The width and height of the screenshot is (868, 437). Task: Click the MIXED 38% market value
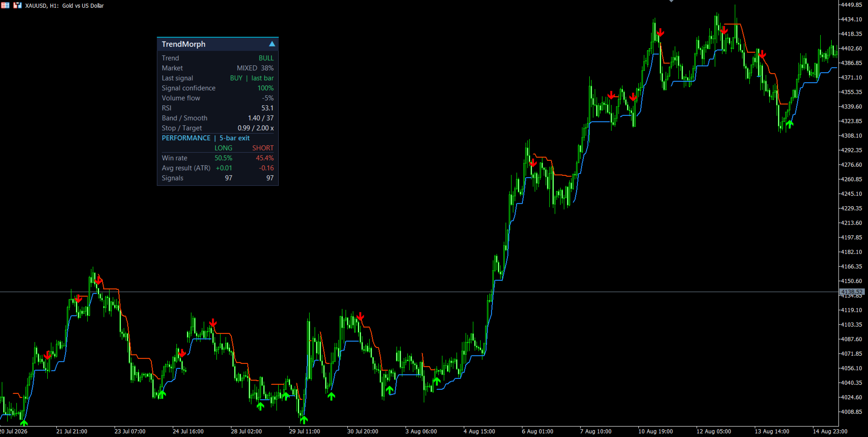255,68
